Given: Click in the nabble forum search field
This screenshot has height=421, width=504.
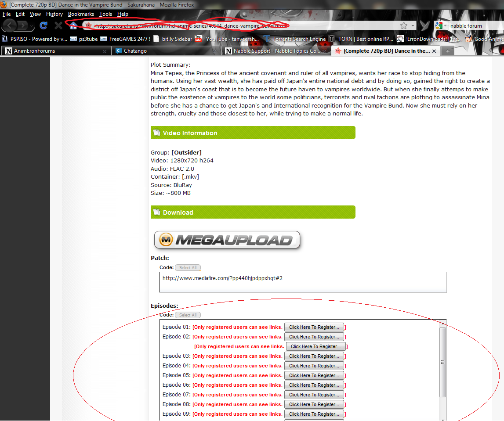Looking at the screenshot, I should (475, 26).
